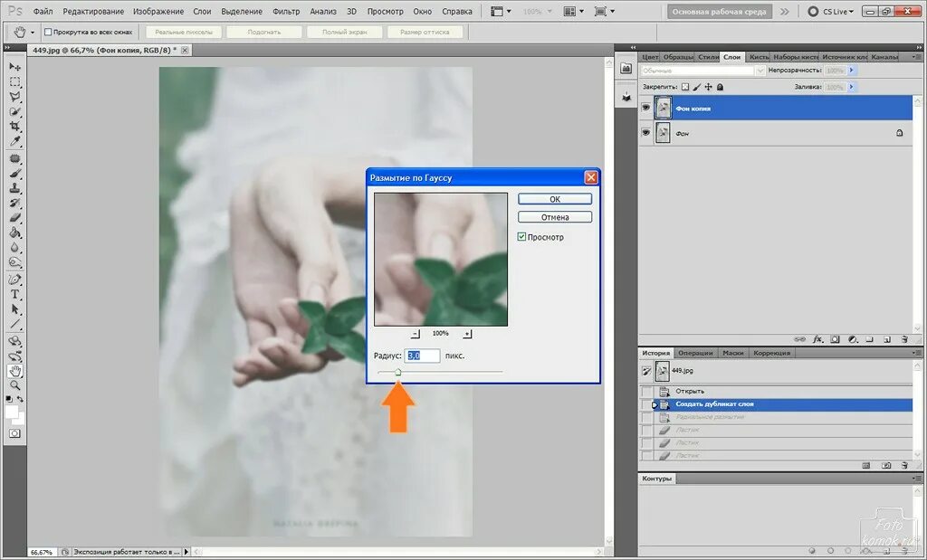Select the 3D Object Rotate tool
The image size is (927, 560).
(14, 341)
